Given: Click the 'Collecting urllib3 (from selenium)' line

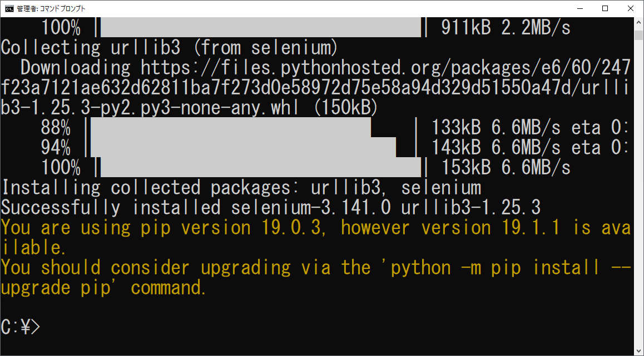Looking at the screenshot, I should 169,48.
